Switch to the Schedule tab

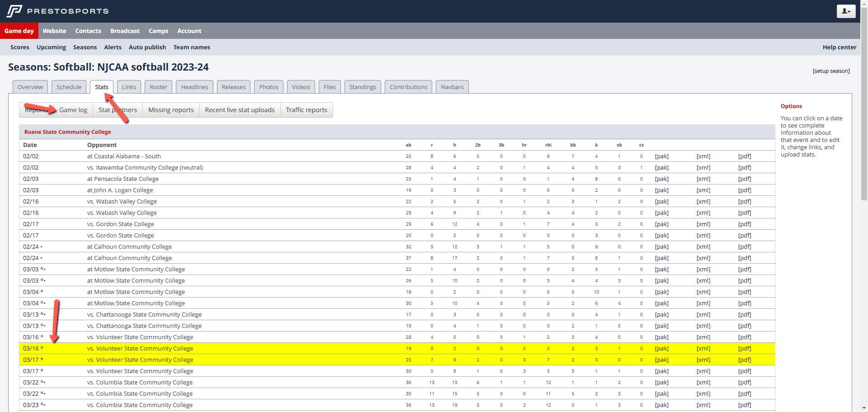[x=69, y=87]
